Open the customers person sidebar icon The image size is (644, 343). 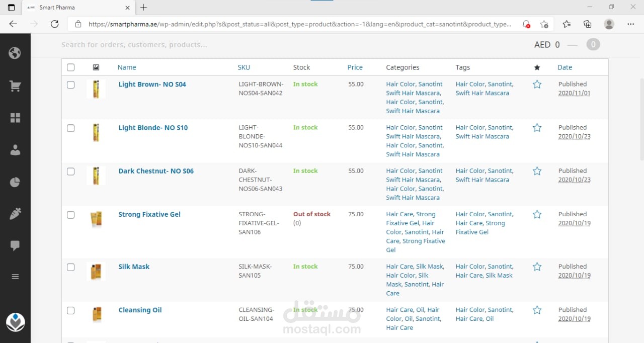click(15, 149)
